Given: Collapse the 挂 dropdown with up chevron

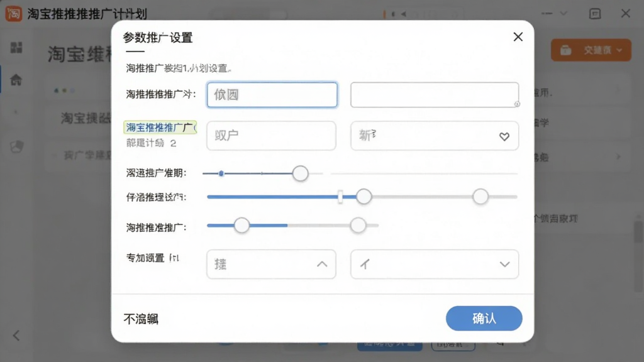Looking at the screenshot, I should [272, 265].
